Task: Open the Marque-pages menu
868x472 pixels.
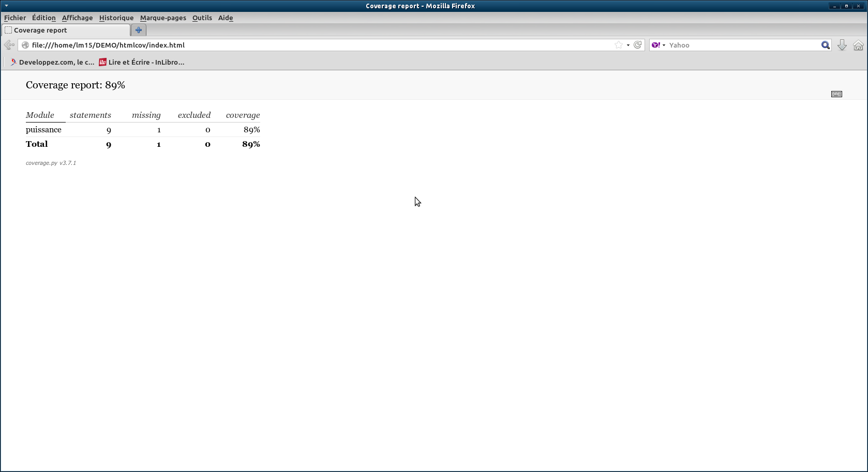Action: click(x=163, y=18)
